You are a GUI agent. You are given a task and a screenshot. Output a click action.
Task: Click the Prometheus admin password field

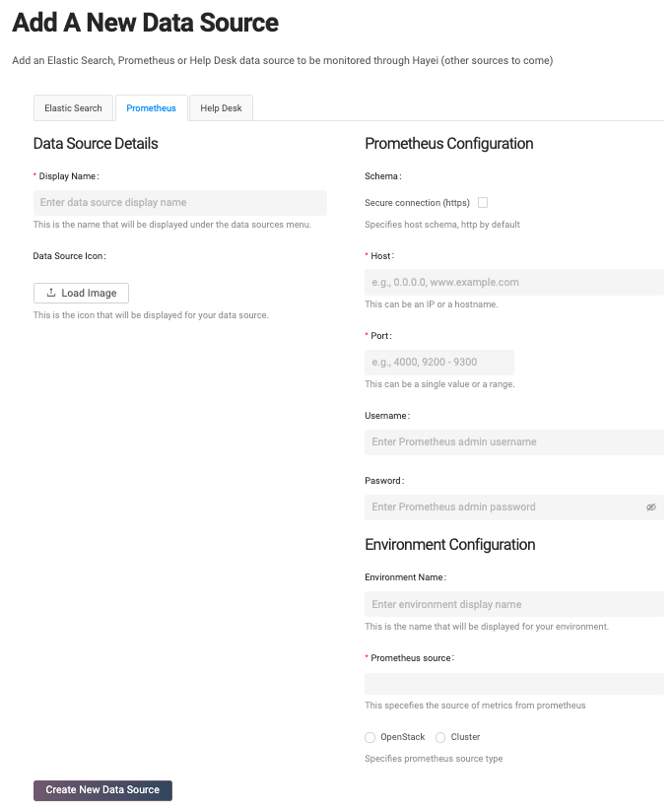pos(501,507)
